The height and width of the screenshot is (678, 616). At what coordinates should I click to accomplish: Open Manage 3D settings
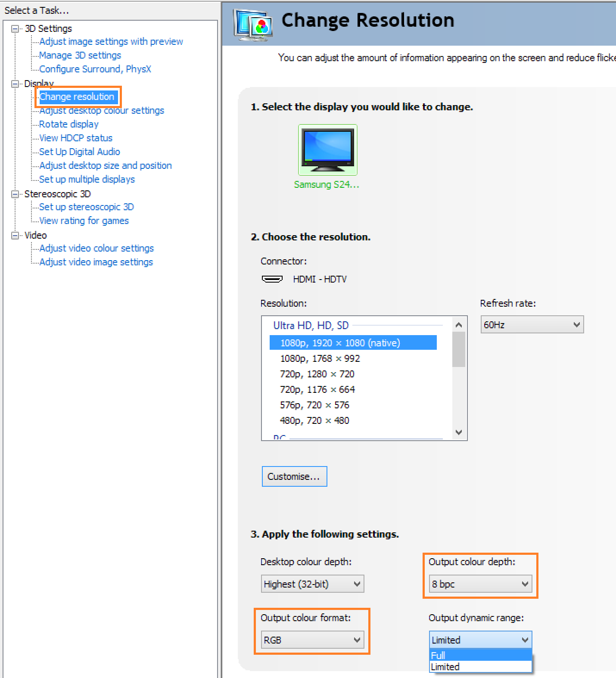[x=80, y=55]
